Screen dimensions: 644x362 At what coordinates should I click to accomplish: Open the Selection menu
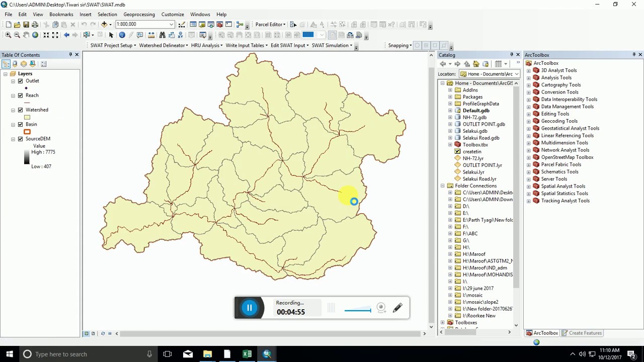(x=107, y=14)
